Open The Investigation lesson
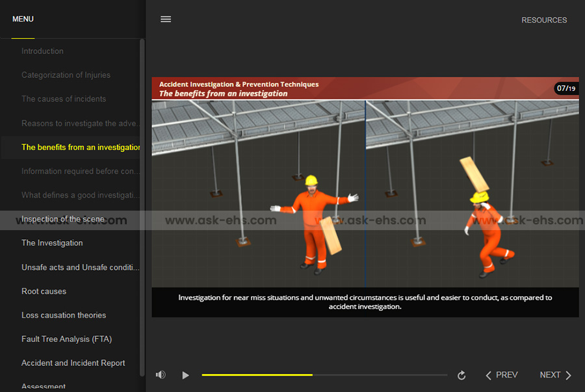Viewport: 585px width, 392px height. tap(52, 243)
